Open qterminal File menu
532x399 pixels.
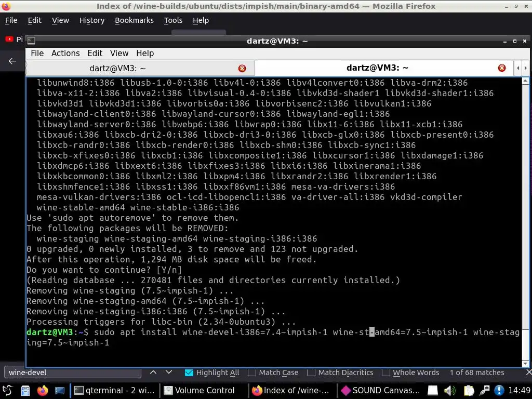tap(37, 54)
